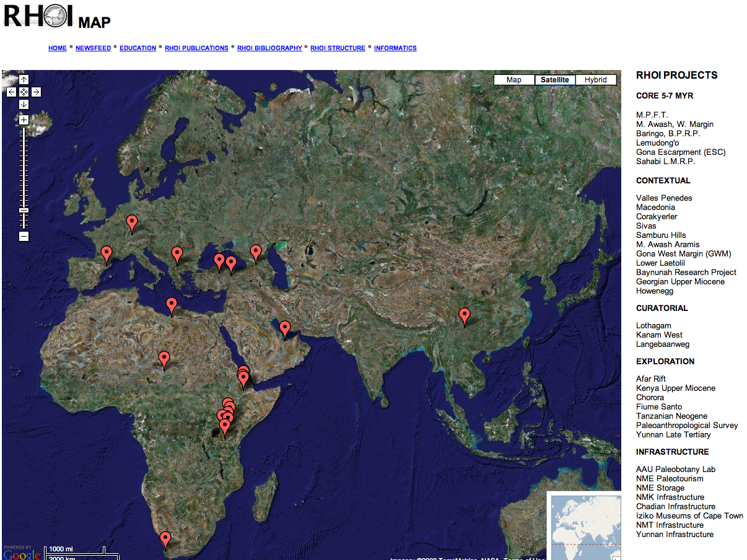747x560 pixels.
Task: Click the eastern marker in Turkey
Action: click(x=231, y=265)
